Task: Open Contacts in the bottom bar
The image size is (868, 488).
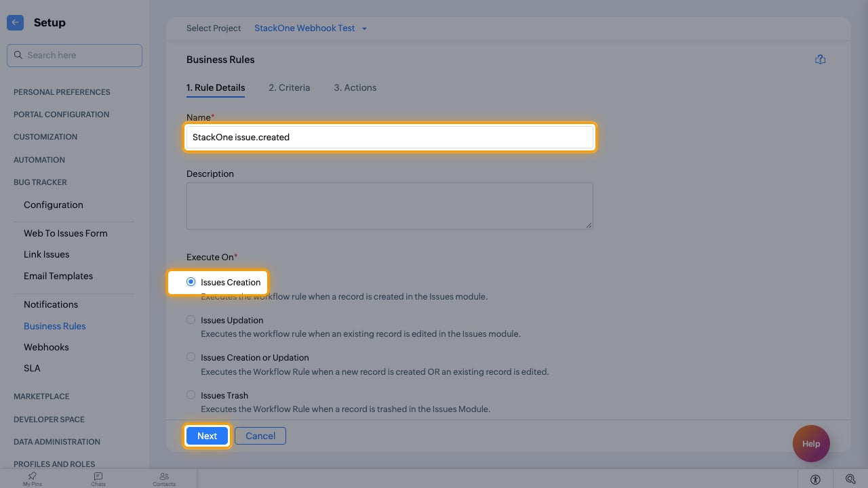Action: coord(164,479)
